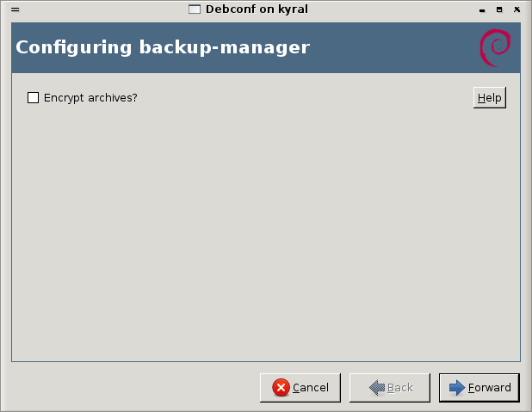The width and height of the screenshot is (532, 412).
Task: Close the Debconf on kyral window
Action: pos(517,9)
